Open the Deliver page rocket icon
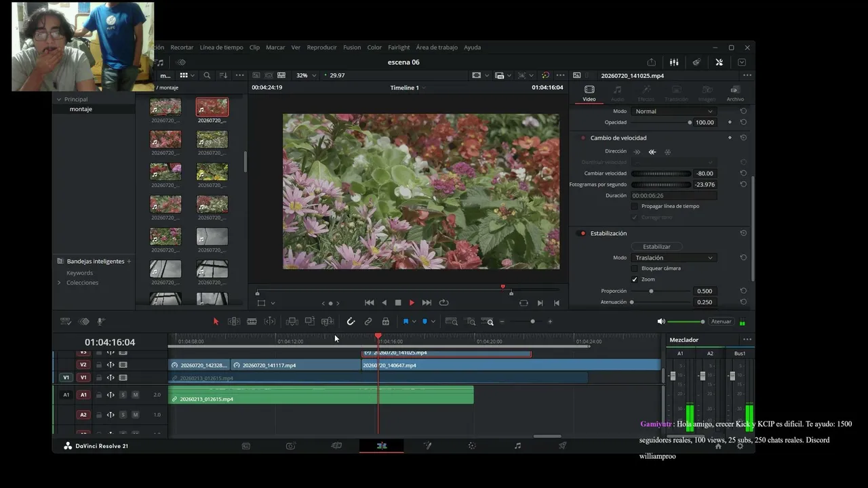 tap(563, 446)
